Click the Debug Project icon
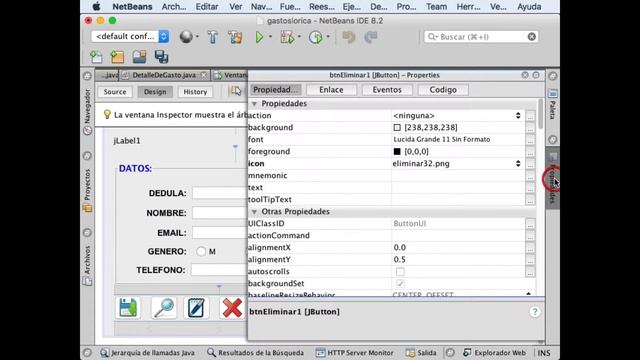The width and height of the screenshot is (640, 360). 287,37
